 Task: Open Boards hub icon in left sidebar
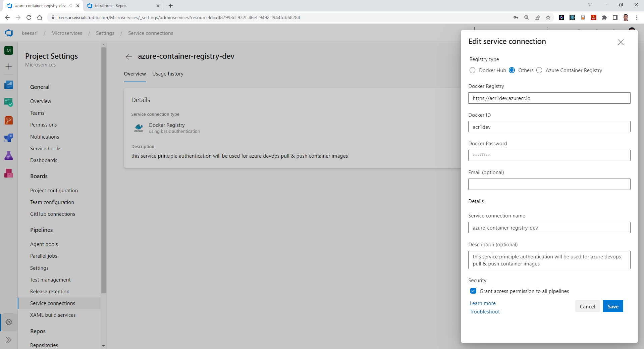(x=9, y=85)
